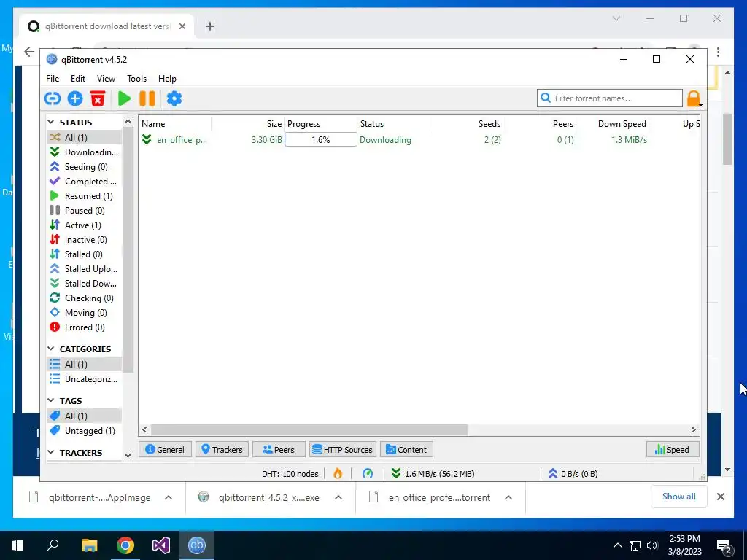The image size is (747, 560).
Task: Click the orange flame connection status icon
Action: coord(338,473)
